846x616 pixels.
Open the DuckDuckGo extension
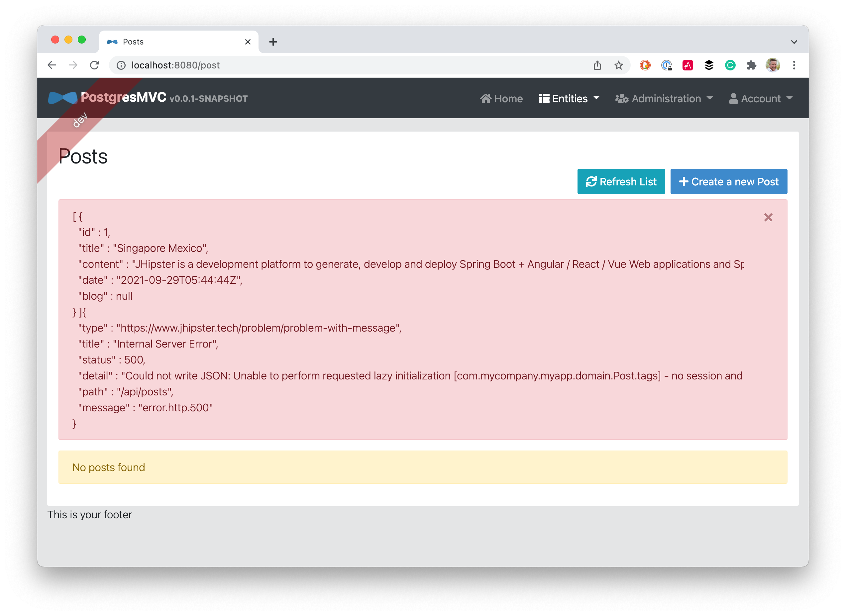(645, 65)
